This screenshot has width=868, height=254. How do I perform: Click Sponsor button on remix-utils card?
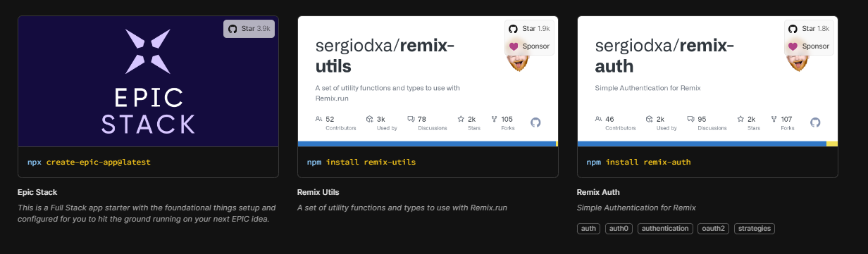[528, 46]
